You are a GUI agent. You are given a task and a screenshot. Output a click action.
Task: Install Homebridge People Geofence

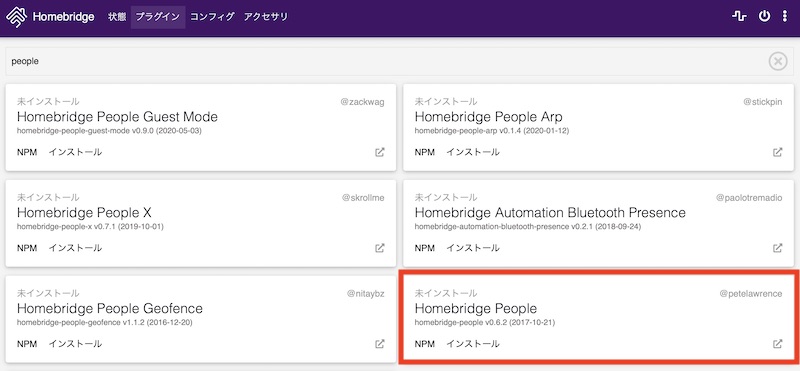[x=75, y=344]
